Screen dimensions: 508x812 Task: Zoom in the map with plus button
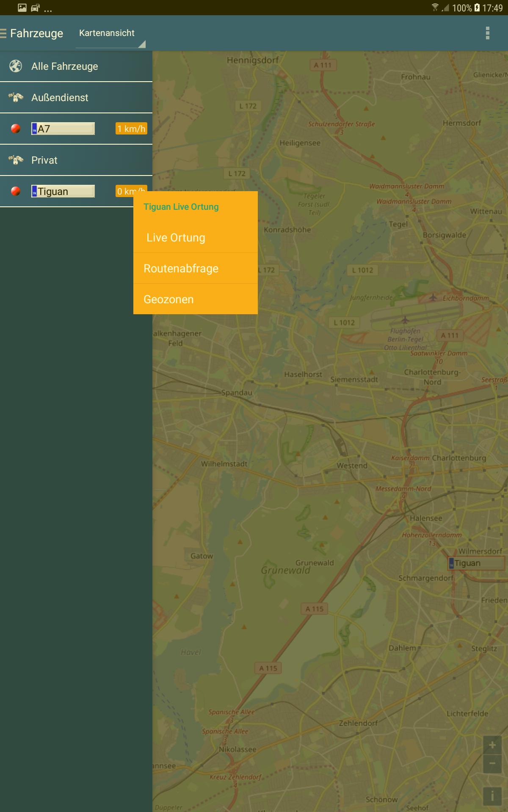492,745
